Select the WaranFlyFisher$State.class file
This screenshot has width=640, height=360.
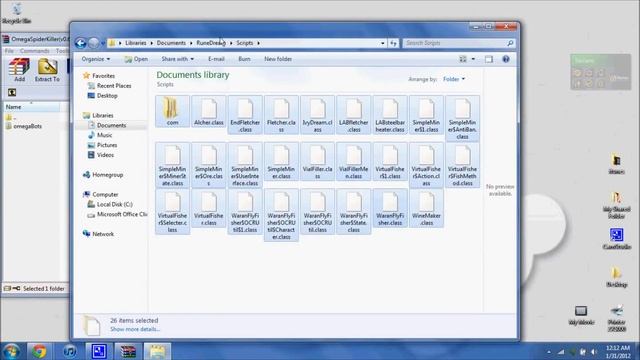click(354, 211)
